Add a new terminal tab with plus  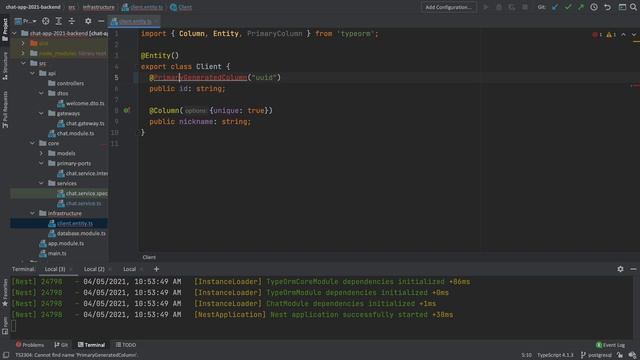coord(156,269)
